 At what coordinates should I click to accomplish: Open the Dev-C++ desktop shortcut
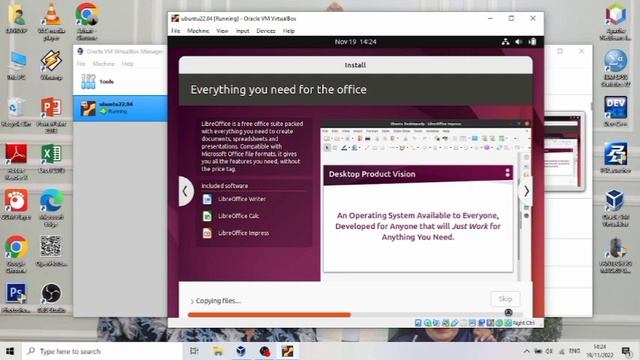(x=616, y=111)
